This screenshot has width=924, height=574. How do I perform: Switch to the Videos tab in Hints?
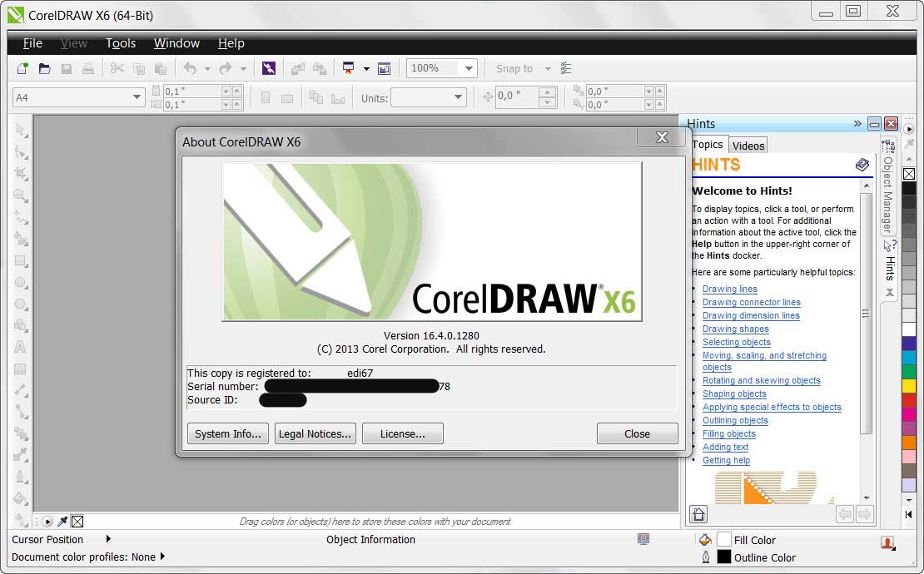[748, 146]
